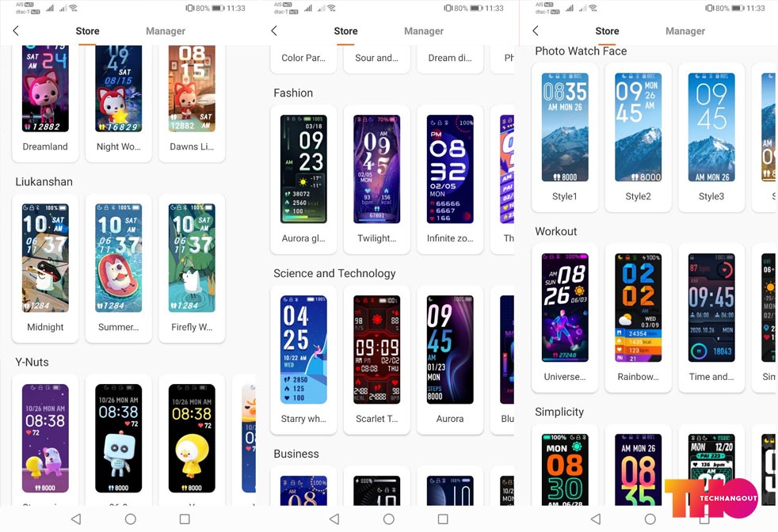This screenshot has width=778, height=532.
Task: Select Store tab in left screen
Action: pos(87,31)
